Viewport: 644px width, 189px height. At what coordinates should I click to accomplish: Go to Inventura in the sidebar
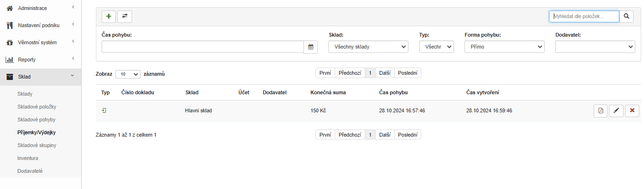28,158
